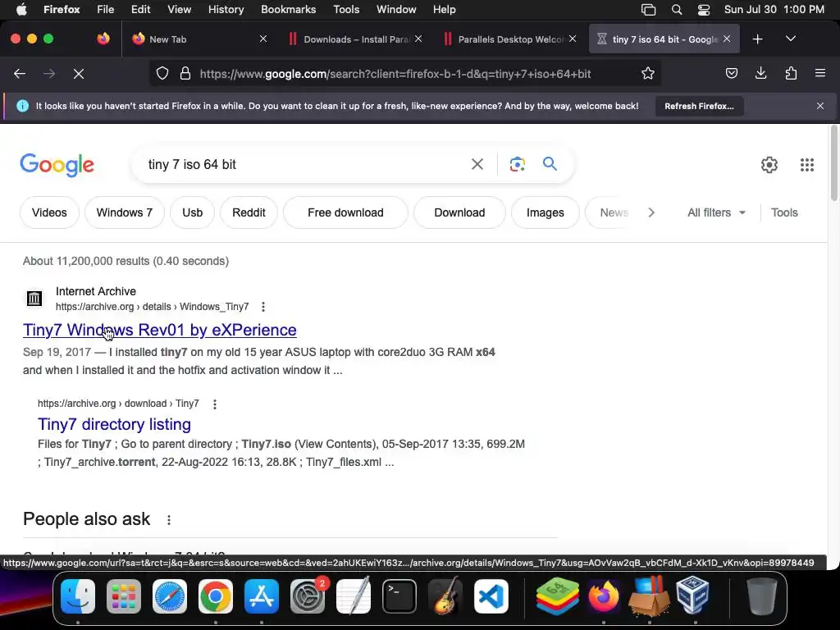
Task: Open a new tab with plus
Action: [x=757, y=39]
